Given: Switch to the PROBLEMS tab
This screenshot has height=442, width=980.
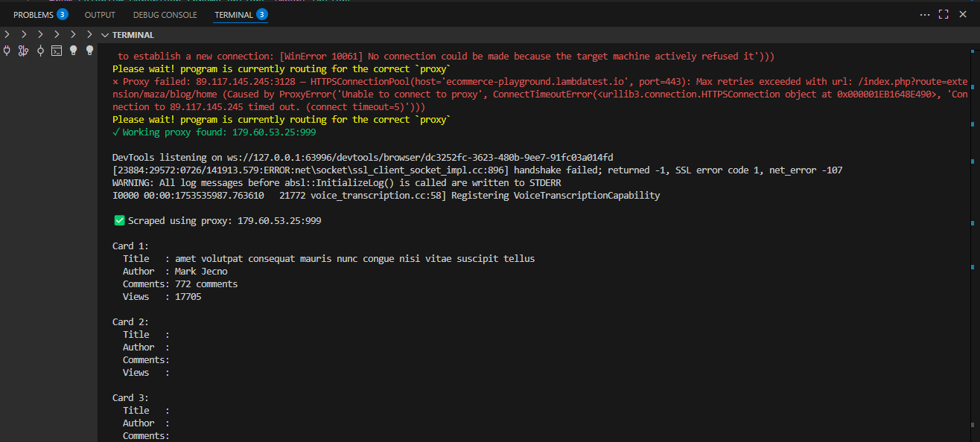Looking at the screenshot, I should [x=34, y=13].
